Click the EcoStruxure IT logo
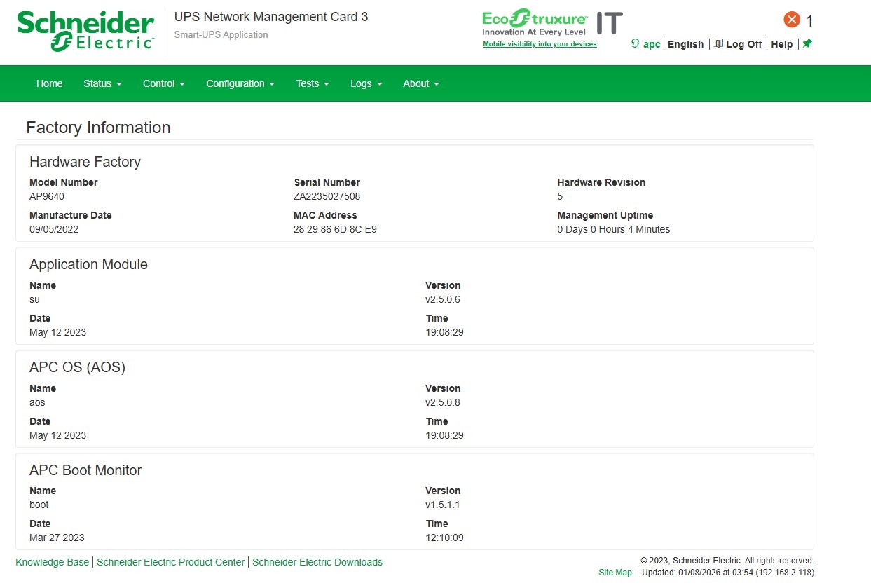The width and height of the screenshot is (871, 588). tap(552, 23)
